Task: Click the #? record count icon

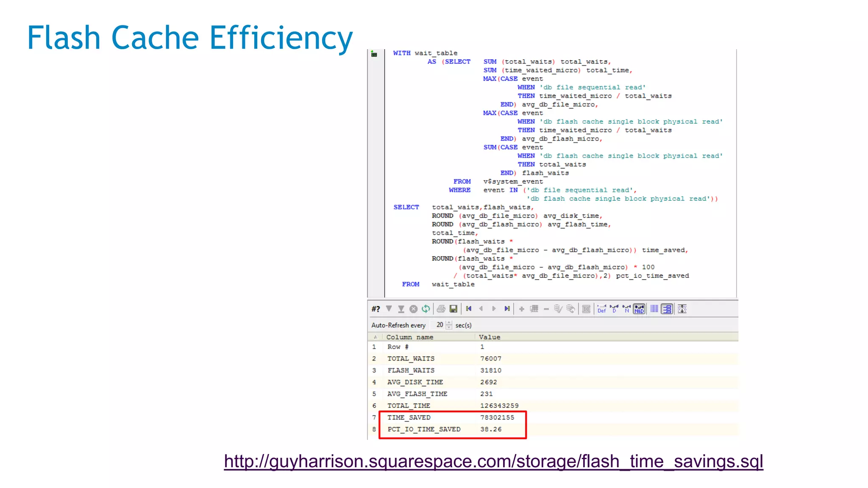Action: point(376,309)
